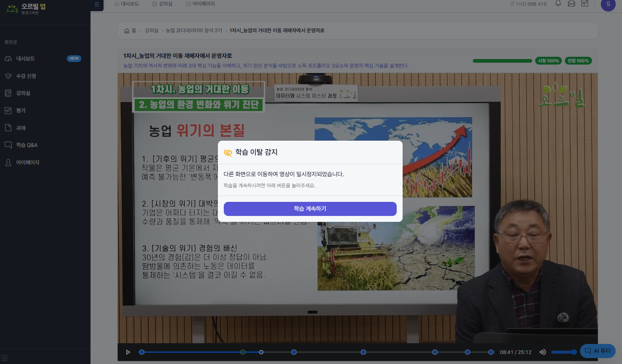Click the logout icon at sidebar bottom
622x364 pixels.
pos(4,358)
